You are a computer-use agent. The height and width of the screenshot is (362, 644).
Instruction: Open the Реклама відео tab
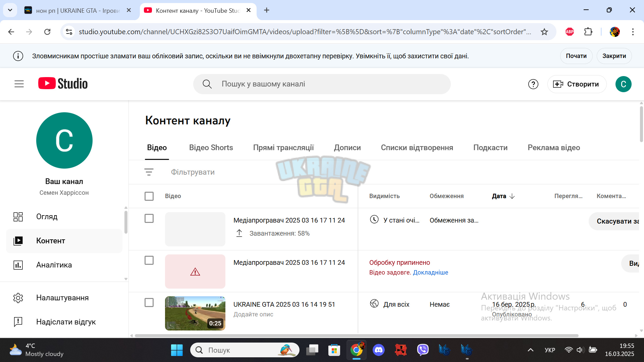coord(554,147)
